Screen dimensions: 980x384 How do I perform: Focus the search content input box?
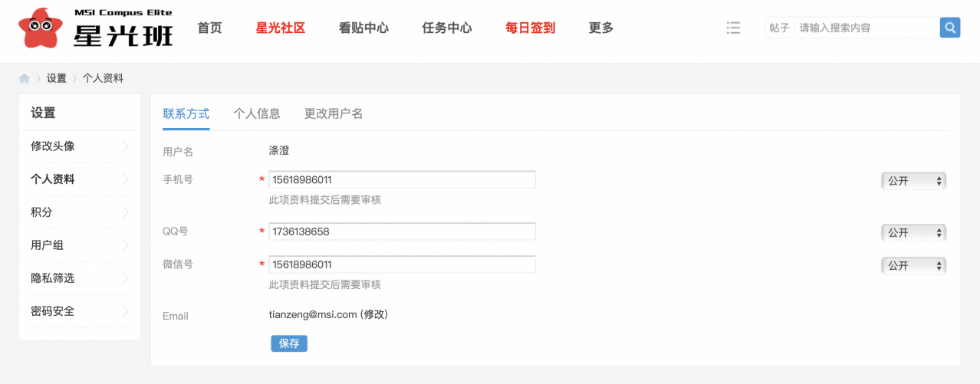coord(865,28)
